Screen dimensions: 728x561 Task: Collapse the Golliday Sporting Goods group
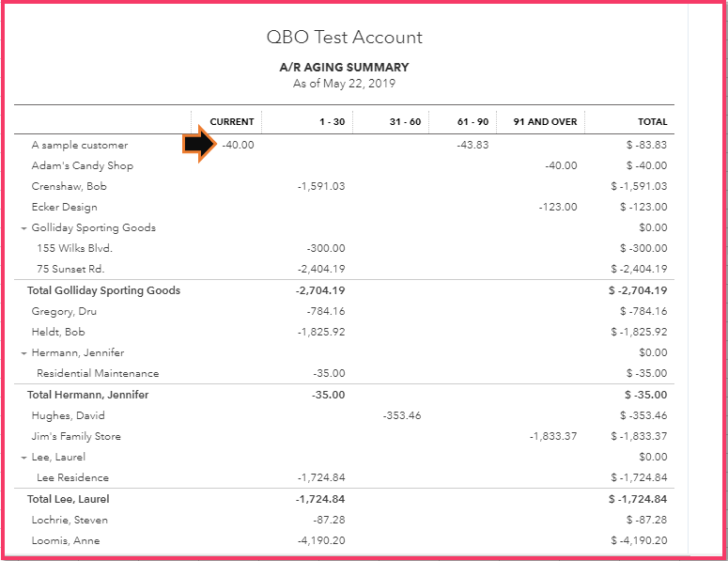tap(23, 228)
